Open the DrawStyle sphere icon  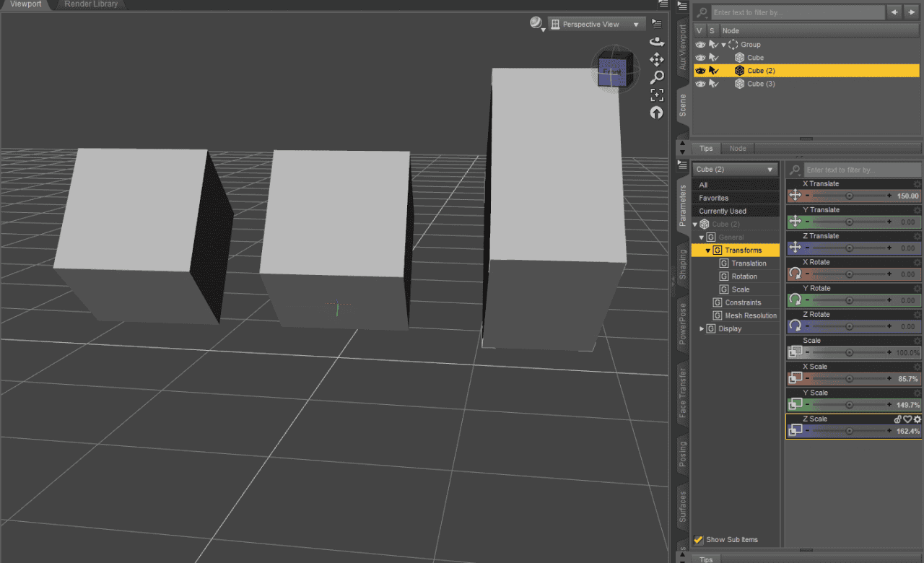click(x=535, y=24)
